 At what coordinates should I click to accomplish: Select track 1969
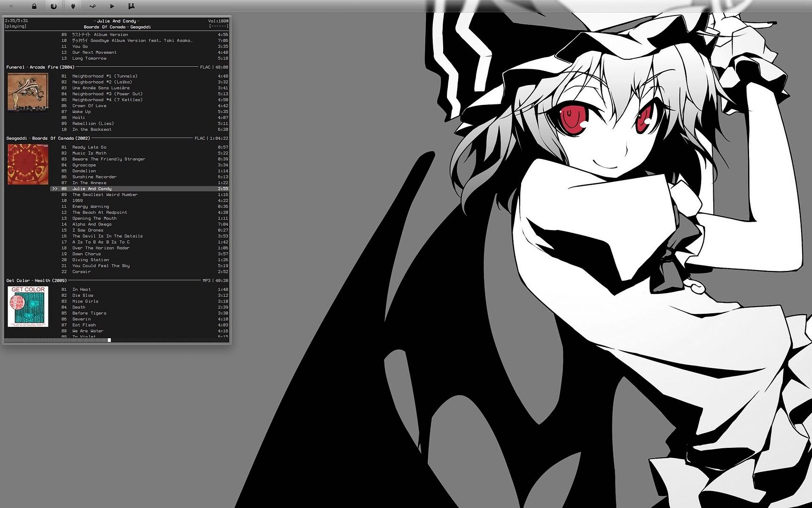point(140,200)
